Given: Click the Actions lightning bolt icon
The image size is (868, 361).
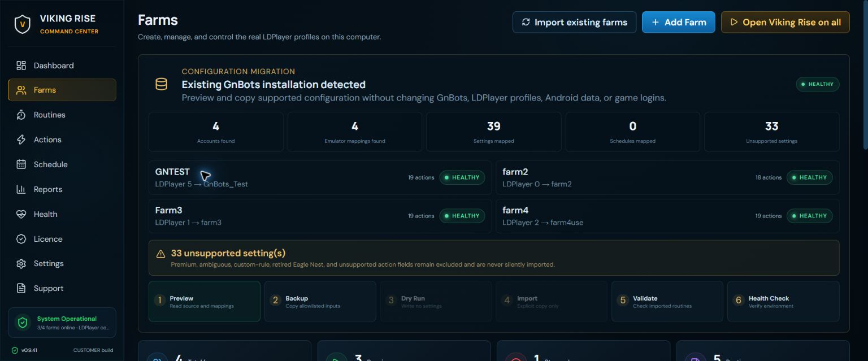Looking at the screenshot, I should pos(21,140).
